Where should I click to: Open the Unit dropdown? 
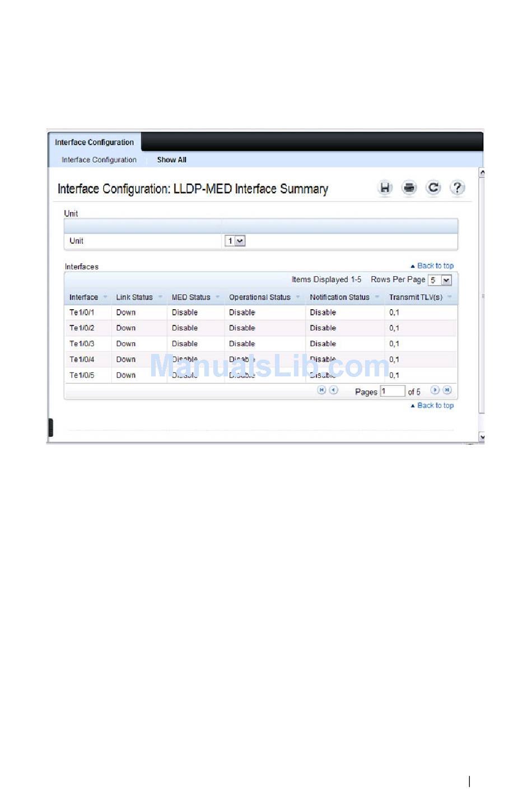pyautogui.click(x=235, y=241)
